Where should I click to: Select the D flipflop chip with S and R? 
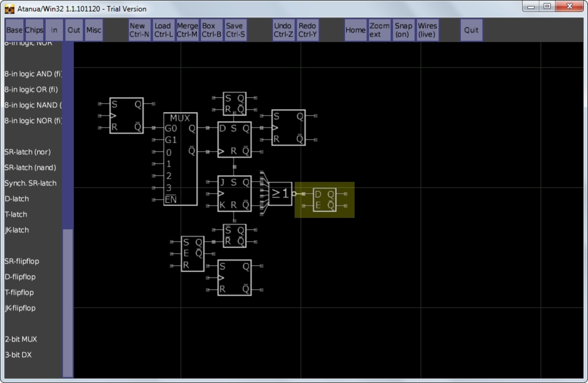234,140
